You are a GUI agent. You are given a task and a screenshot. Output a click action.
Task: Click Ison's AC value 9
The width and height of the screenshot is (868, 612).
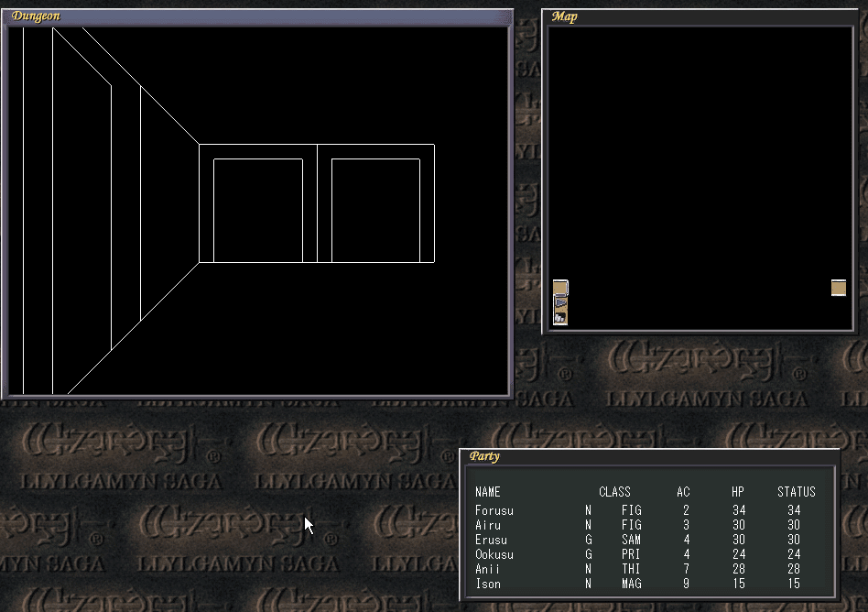[687, 584]
